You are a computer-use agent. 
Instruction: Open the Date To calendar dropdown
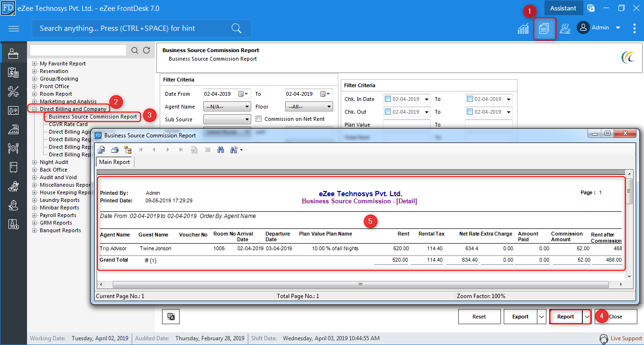[326, 94]
